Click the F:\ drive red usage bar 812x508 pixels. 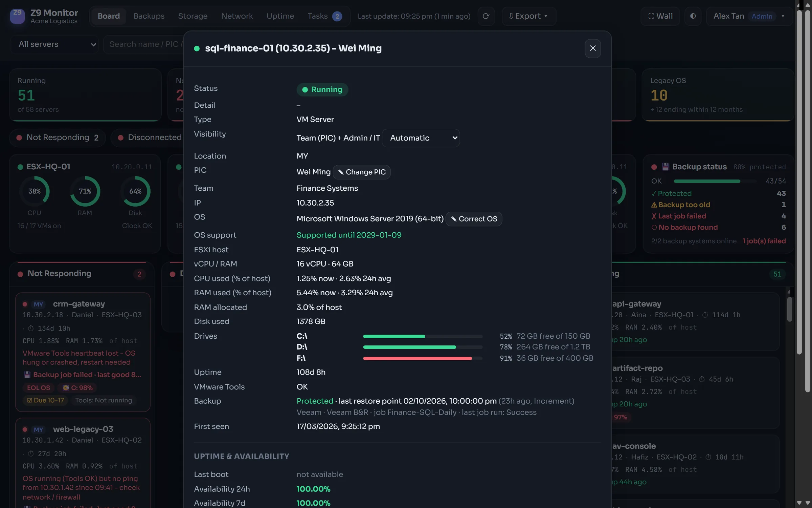(x=423, y=358)
